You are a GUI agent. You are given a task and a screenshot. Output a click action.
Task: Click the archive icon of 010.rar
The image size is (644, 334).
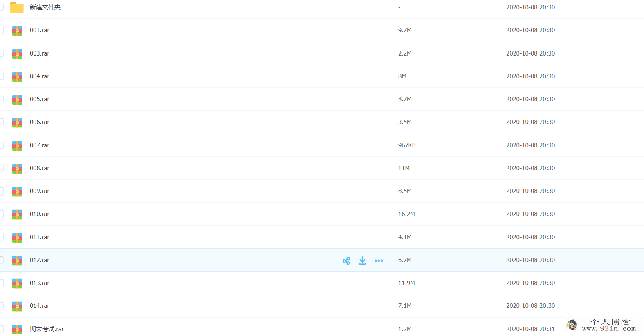[17, 214]
